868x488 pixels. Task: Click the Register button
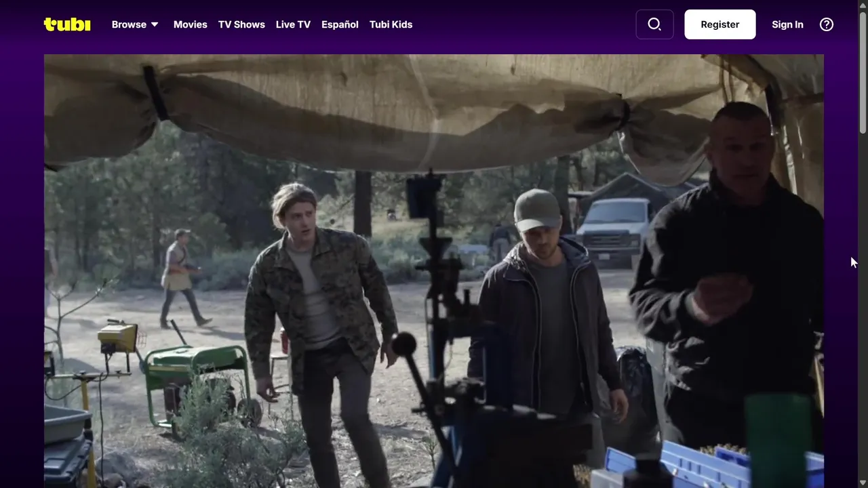pyautogui.click(x=720, y=24)
